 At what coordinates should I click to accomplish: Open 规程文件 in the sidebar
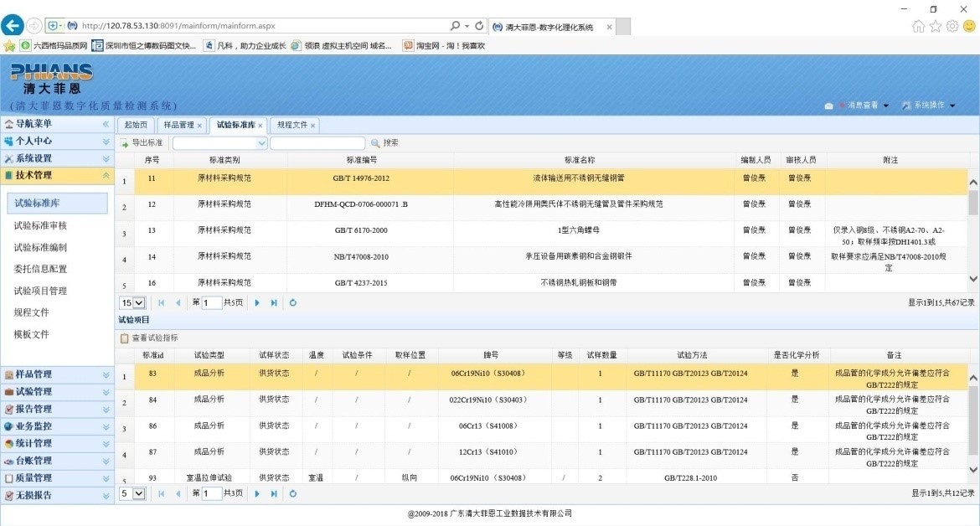click(x=31, y=312)
